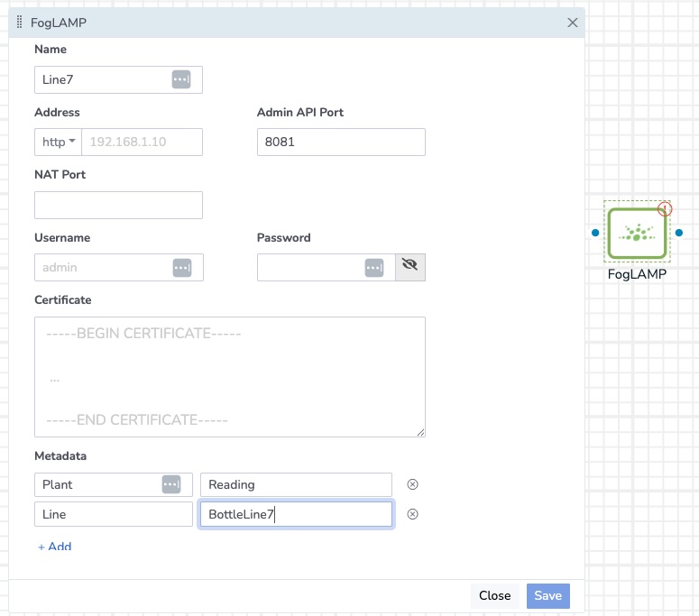Click the Address input with 192.168.1.10 placeholder
Screen dimensions: 699x616
coord(142,143)
